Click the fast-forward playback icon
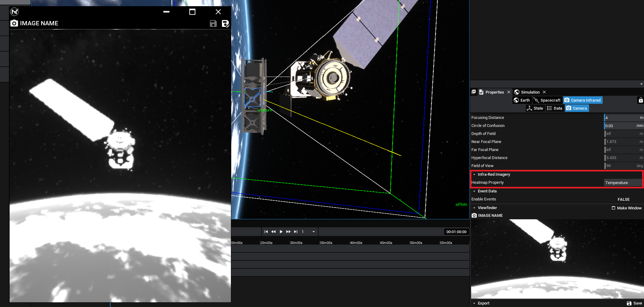 [288, 232]
